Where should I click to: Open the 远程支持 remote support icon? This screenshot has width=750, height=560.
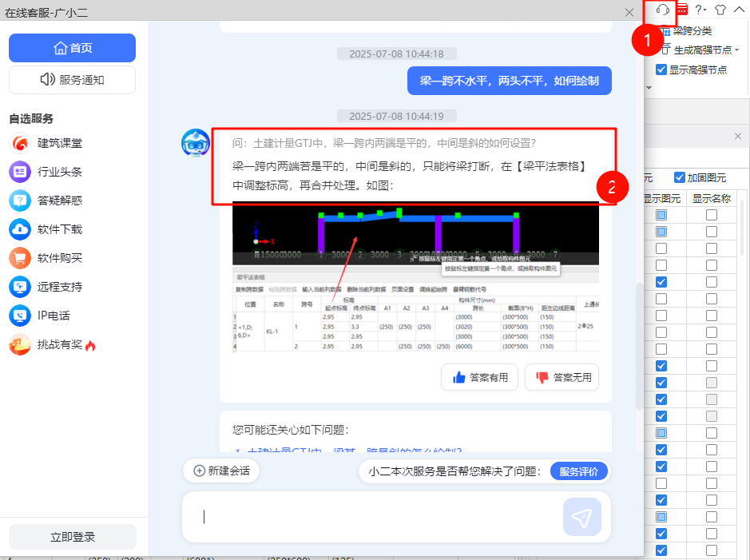(x=20, y=287)
